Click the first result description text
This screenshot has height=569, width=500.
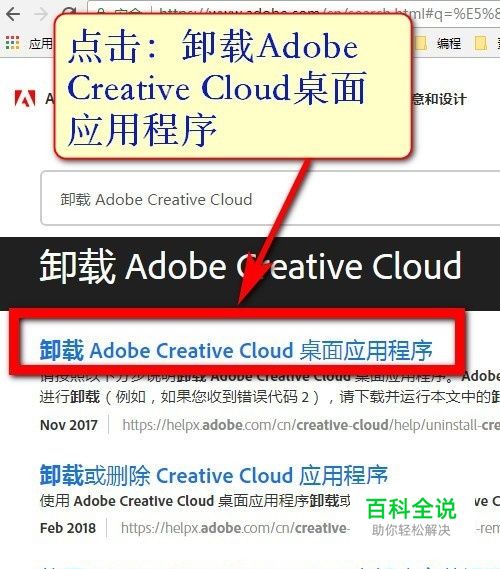pyautogui.click(x=270, y=388)
